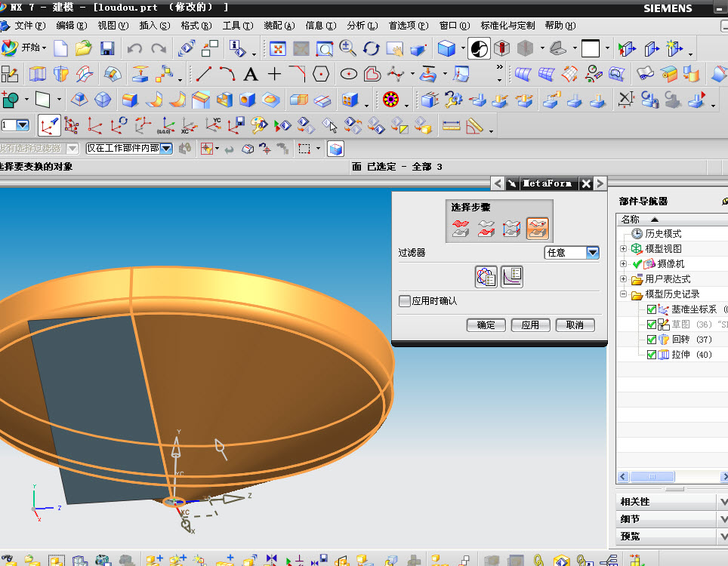Image resolution: width=728 pixels, height=566 pixels.
Task: Click the Save file icon
Action: 107,49
